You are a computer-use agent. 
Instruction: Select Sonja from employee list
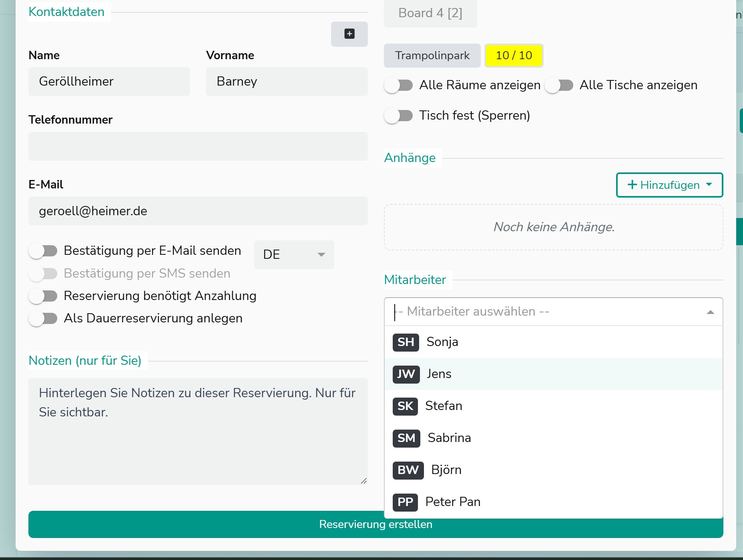(x=554, y=342)
